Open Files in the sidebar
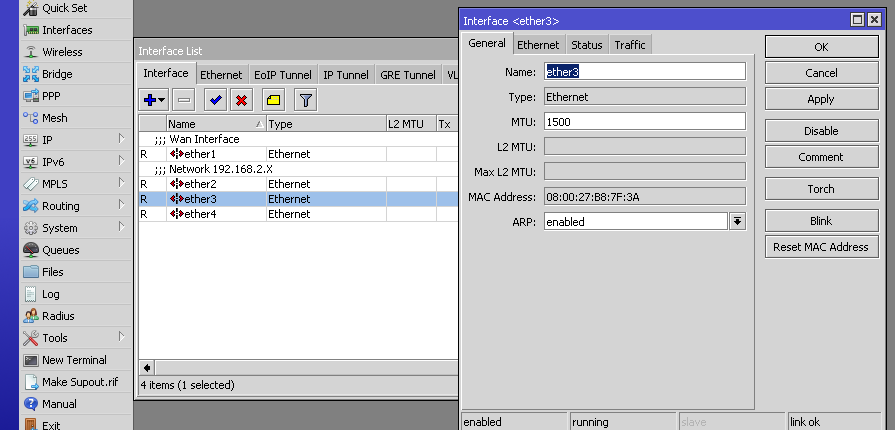The image size is (895, 430). click(76, 272)
